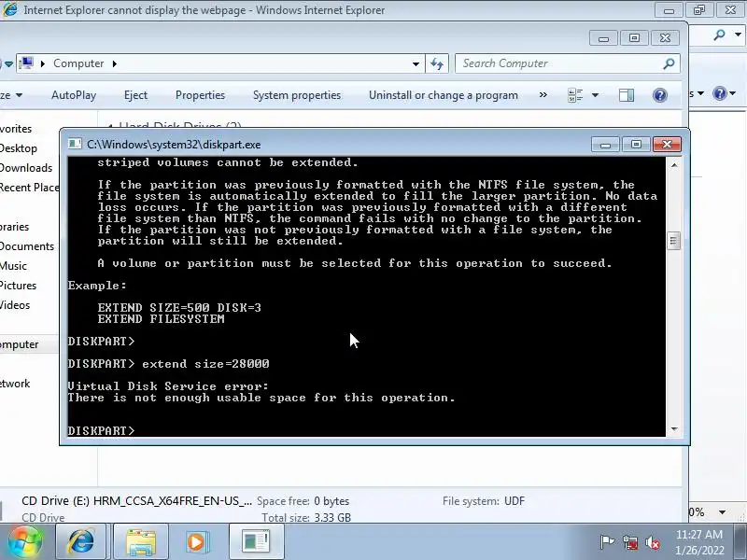This screenshot has width=747, height=560.
Task: Click Eject in Explorer toolbar
Action: (x=135, y=95)
